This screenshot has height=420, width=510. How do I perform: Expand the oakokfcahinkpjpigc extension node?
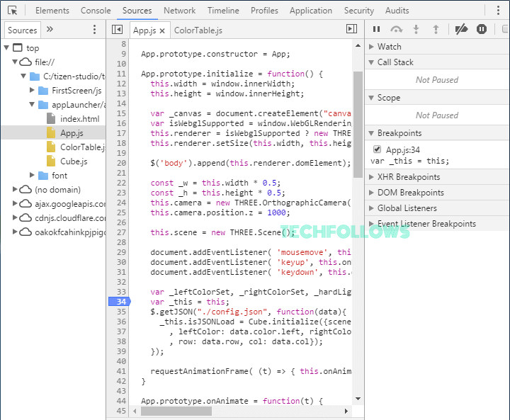pos(15,232)
